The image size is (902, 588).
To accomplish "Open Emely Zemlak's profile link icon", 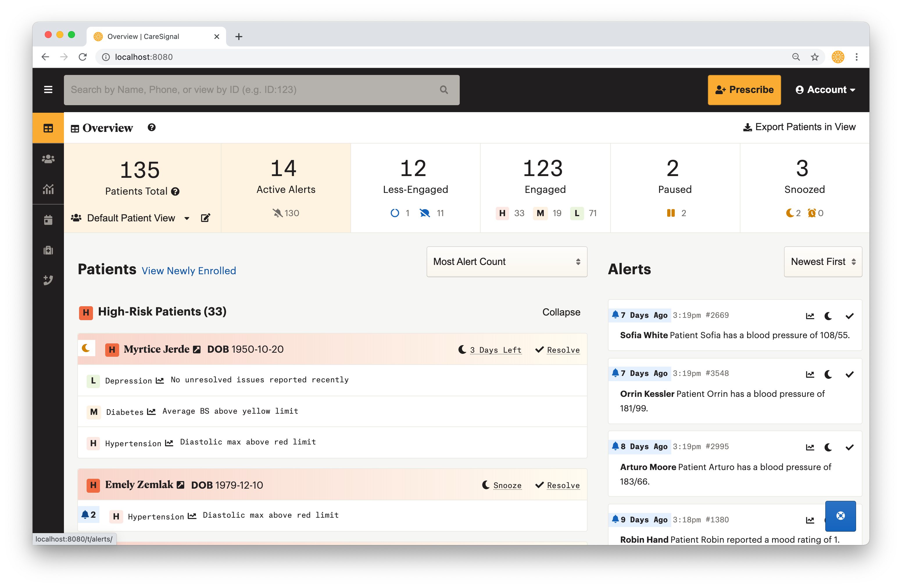I will pyautogui.click(x=181, y=485).
